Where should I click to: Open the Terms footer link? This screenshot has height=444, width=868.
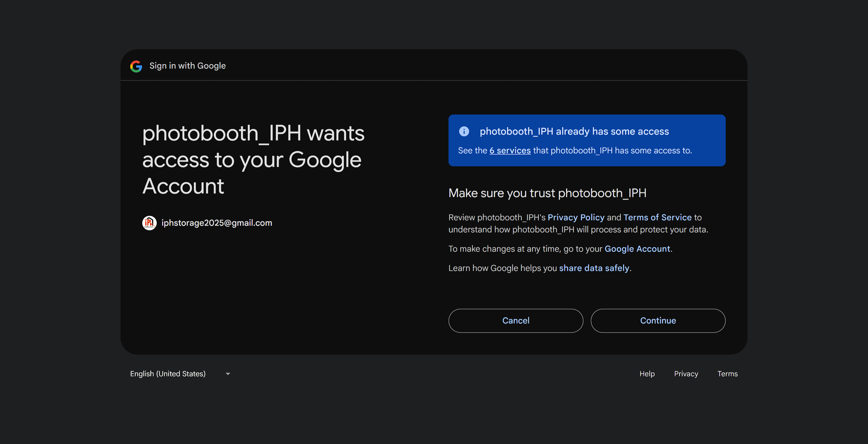point(728,374)
